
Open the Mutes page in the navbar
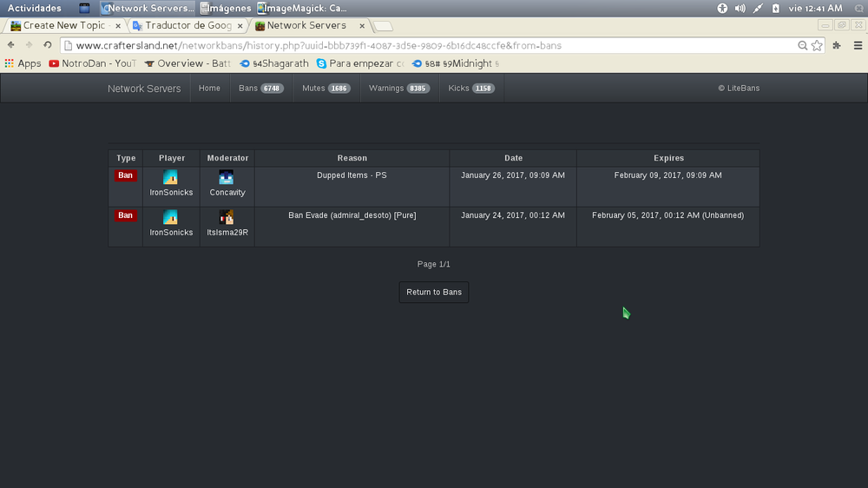click(325, 88)
